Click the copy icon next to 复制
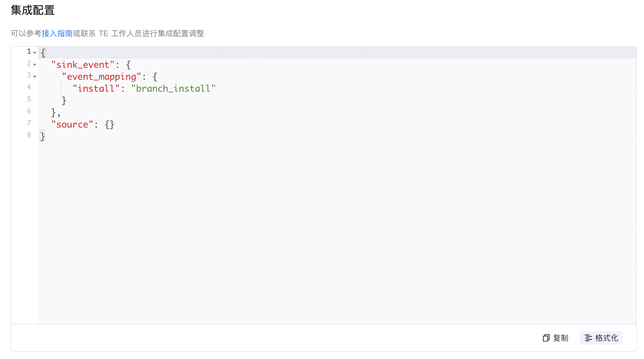644x359 pixels. [x=546, y=338]
